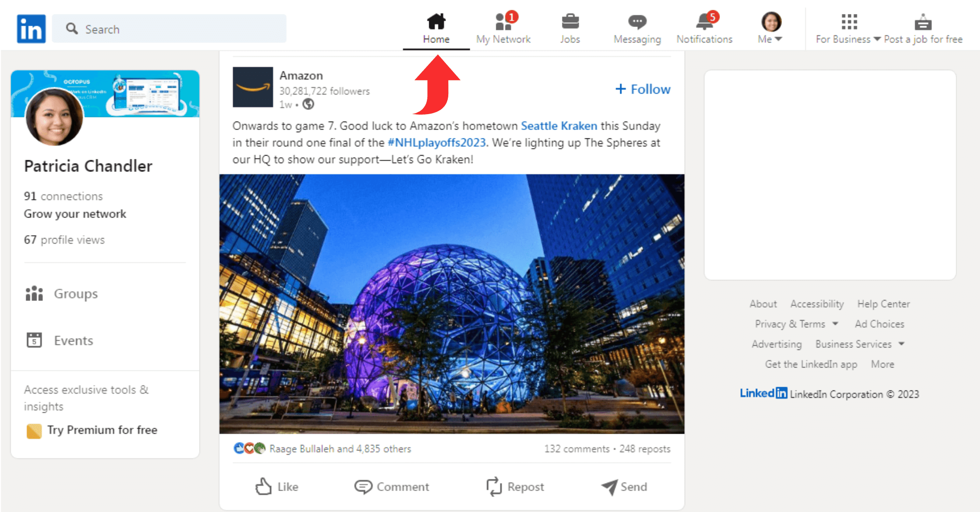
Task: Click the LinkedIn grid apps icon
Action: 849,22
